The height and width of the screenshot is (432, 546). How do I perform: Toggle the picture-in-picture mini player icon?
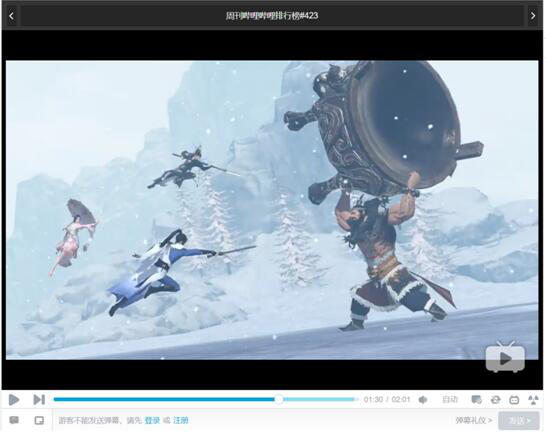click(39, 420)
